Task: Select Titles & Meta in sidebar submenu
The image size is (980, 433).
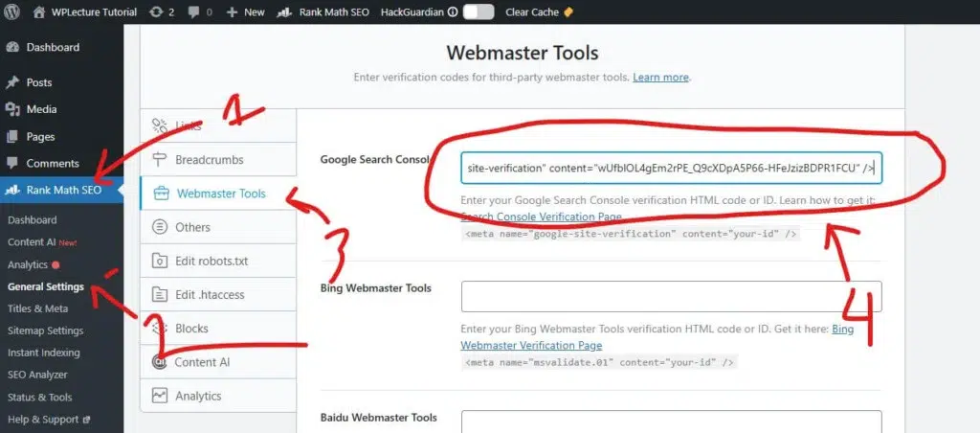Action: (37, 308)
